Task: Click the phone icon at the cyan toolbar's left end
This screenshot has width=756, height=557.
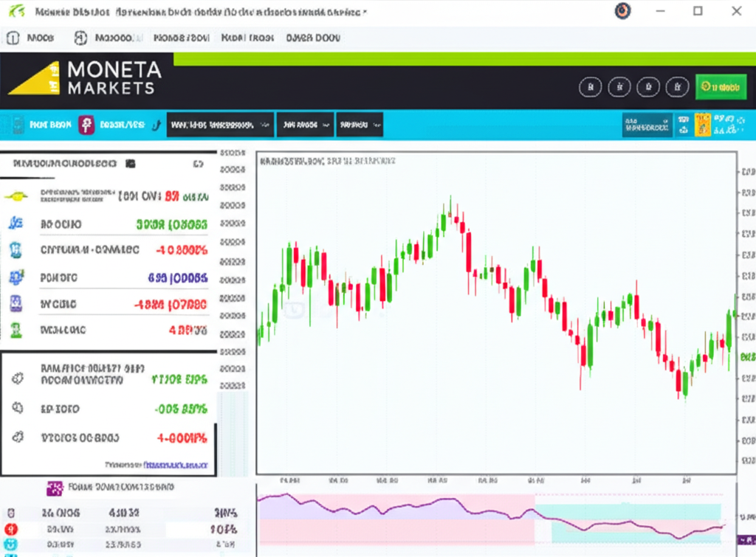Action: pyautogui.click(x=17, y=125)
